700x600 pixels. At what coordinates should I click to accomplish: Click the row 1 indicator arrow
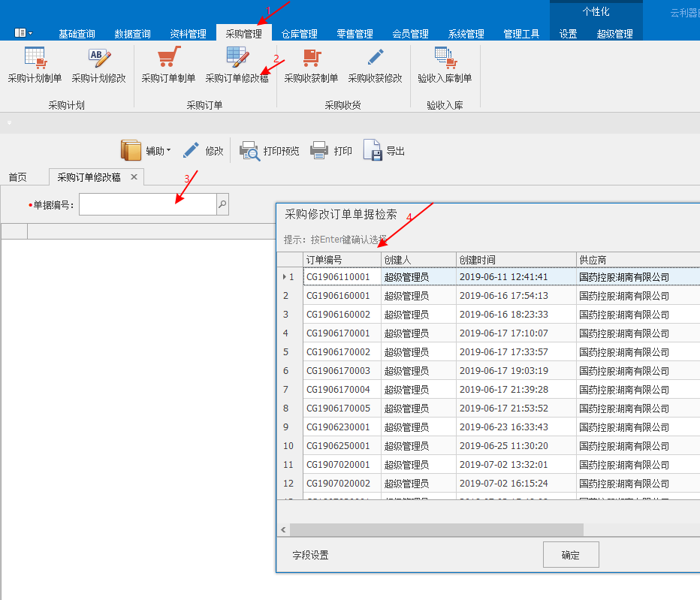click(285, 277)
